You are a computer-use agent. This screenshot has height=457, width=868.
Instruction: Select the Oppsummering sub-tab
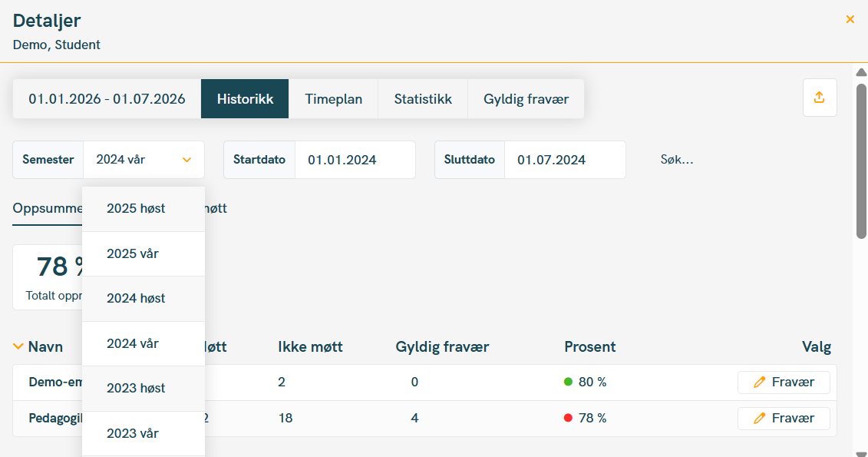coord(48,209)
